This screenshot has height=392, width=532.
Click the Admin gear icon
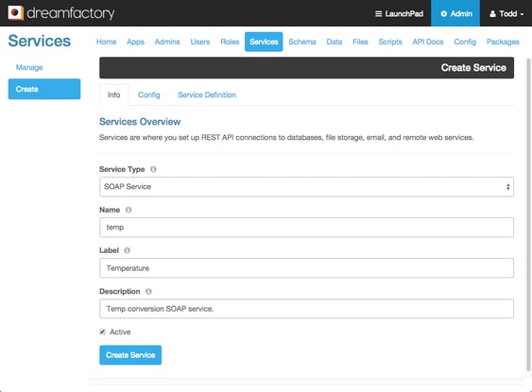pos(444,14)
